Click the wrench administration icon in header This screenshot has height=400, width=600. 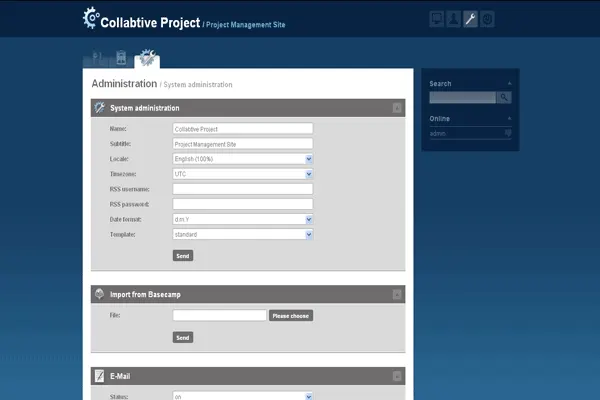470,18
